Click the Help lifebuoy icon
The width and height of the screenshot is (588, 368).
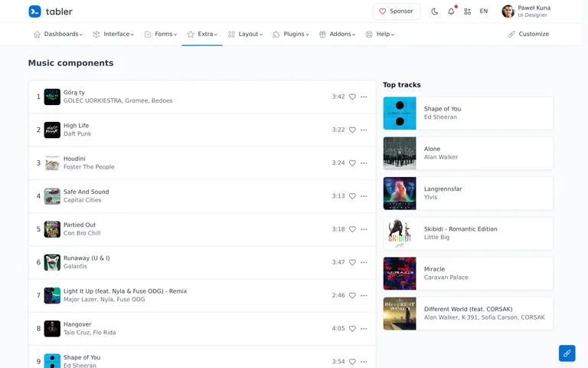pos(369,34)
